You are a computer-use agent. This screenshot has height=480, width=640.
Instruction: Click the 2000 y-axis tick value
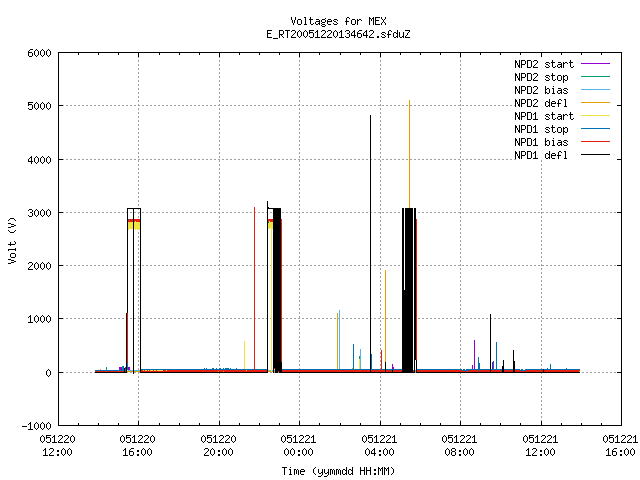click(x=39, y=266)
